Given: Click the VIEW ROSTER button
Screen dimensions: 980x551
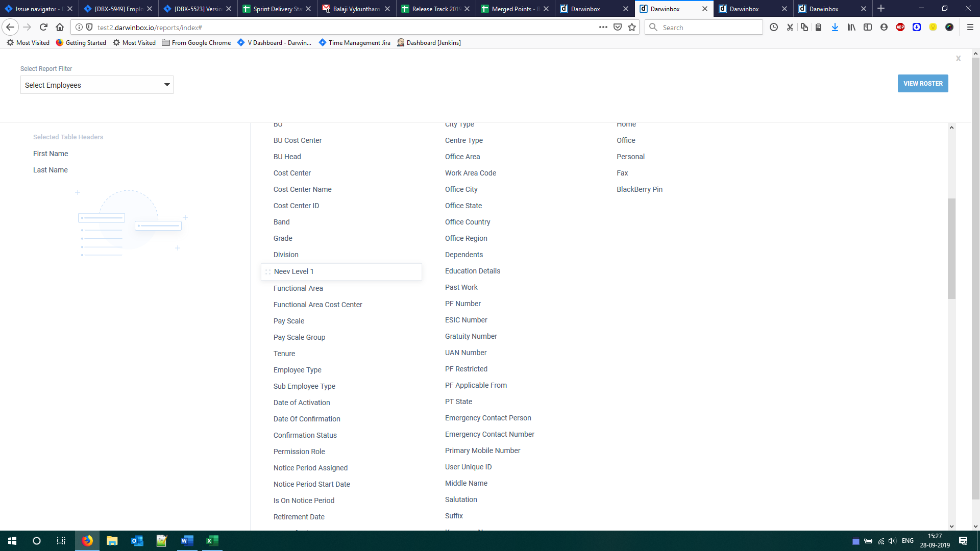Looking at the screenshot, I should tap(923, 84).
